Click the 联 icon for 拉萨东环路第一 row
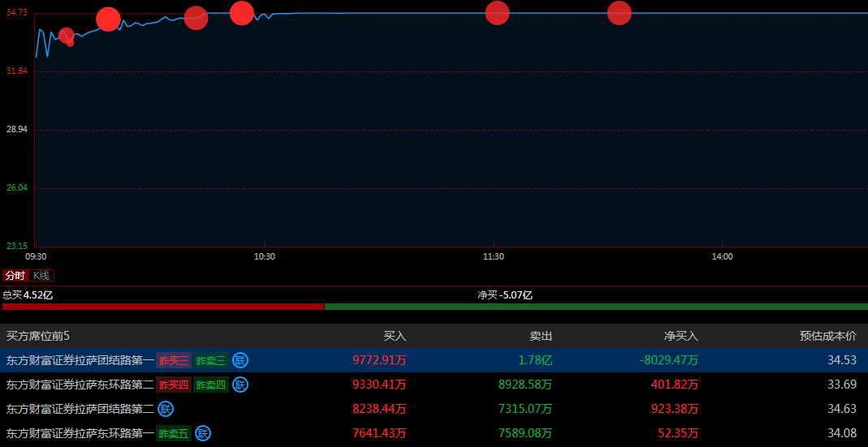 coord(203,433)
